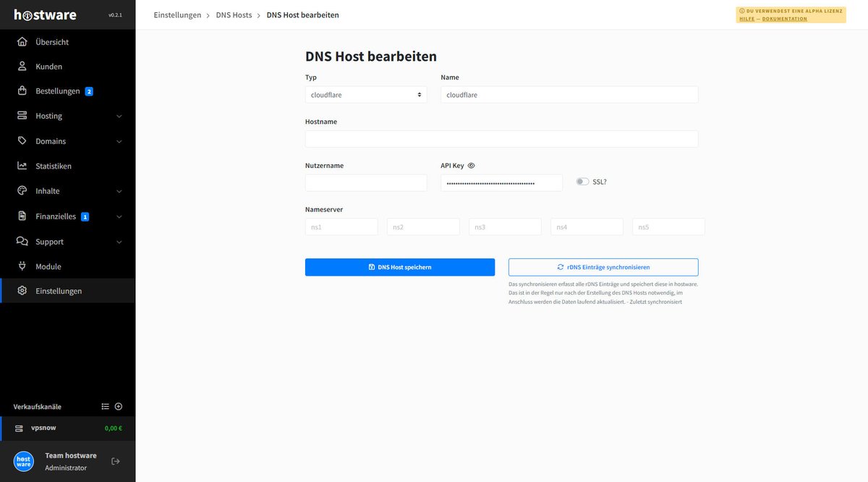Click the Team hostware user name
The image size is (868, 482).
[71, 455]
